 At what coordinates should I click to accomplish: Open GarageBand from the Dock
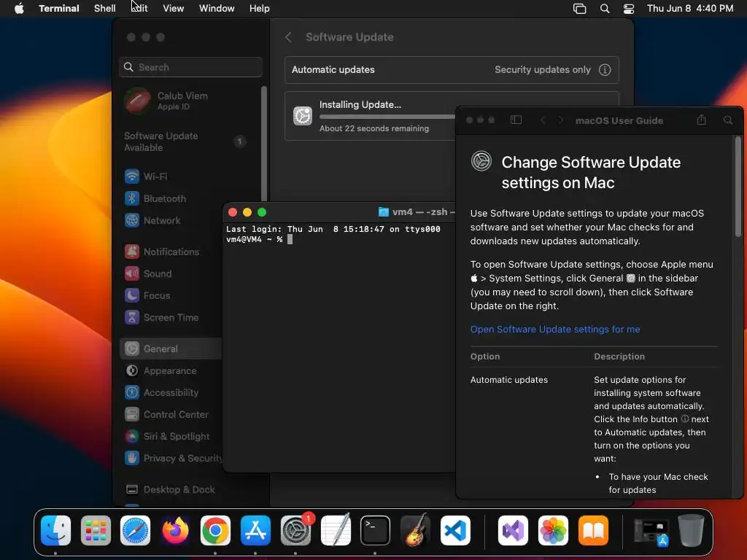tap(415, 530)
